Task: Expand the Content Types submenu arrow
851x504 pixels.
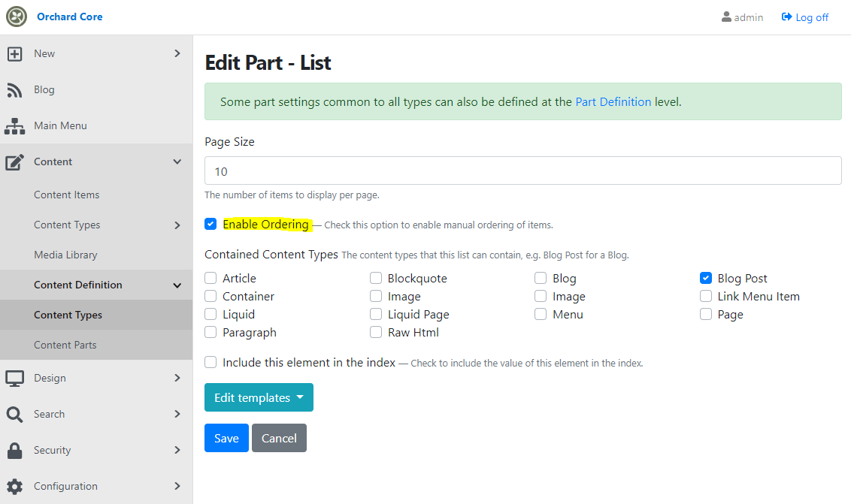Action: (x=177, y=225)
